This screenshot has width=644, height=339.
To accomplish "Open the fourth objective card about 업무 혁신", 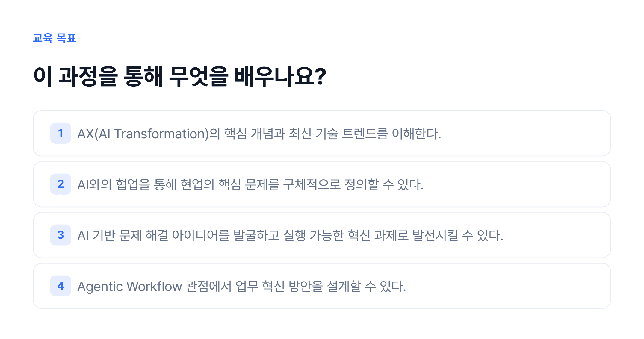I will click(322, 286).
